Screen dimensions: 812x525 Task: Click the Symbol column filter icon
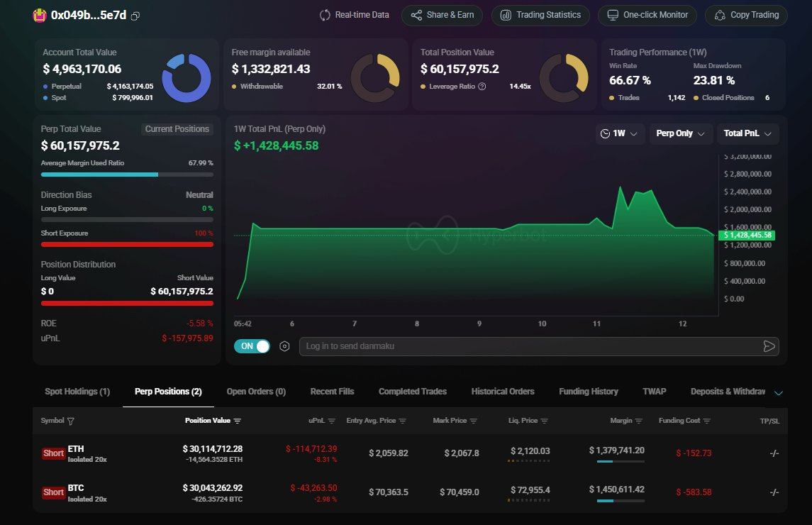pos(70,421)
